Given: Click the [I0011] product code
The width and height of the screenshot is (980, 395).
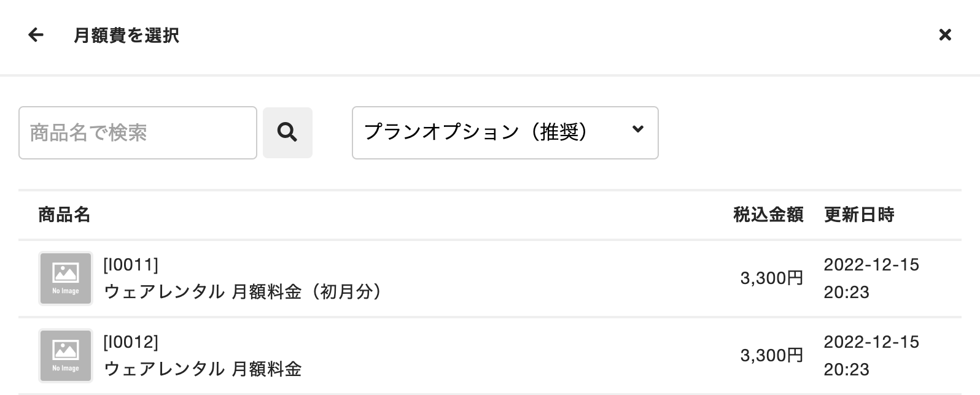Looking at the screenshot, I should click(131, 265).
